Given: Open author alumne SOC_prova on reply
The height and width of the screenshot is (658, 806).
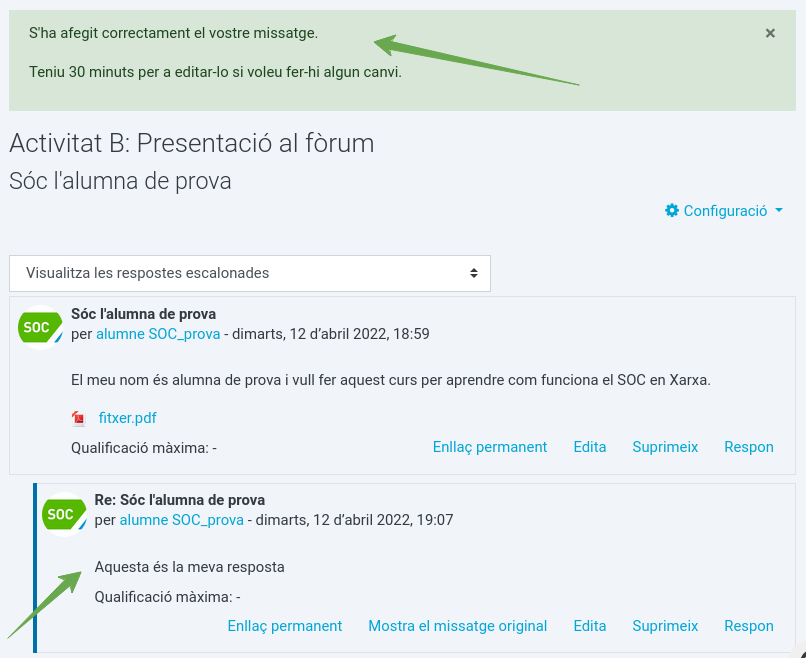Looking at the screenshot, I should coord(181,520).
